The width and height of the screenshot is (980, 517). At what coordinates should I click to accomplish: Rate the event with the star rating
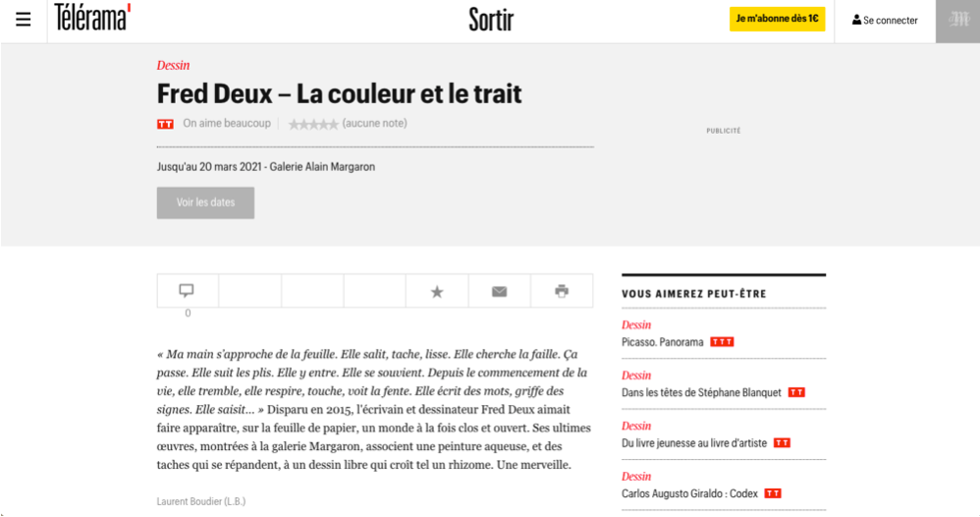point(313,124)
